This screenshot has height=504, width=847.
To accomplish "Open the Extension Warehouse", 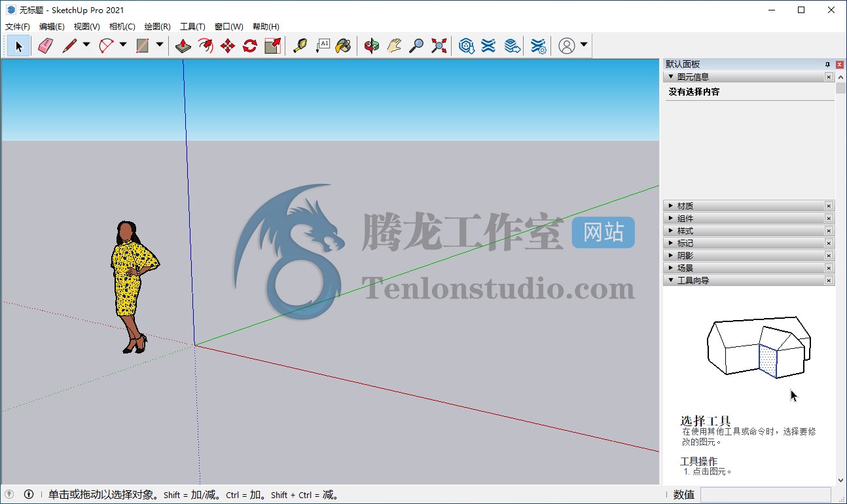I will [x=488, y=46].
